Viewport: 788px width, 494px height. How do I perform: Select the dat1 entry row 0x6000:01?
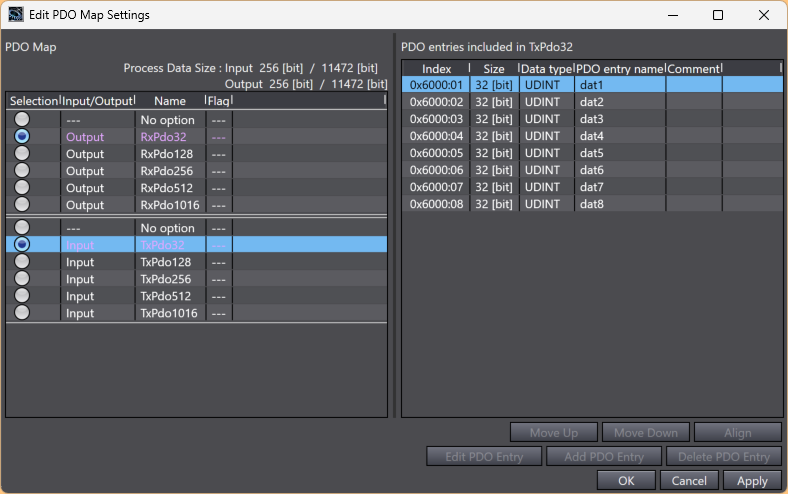click(x=592, y=85)
